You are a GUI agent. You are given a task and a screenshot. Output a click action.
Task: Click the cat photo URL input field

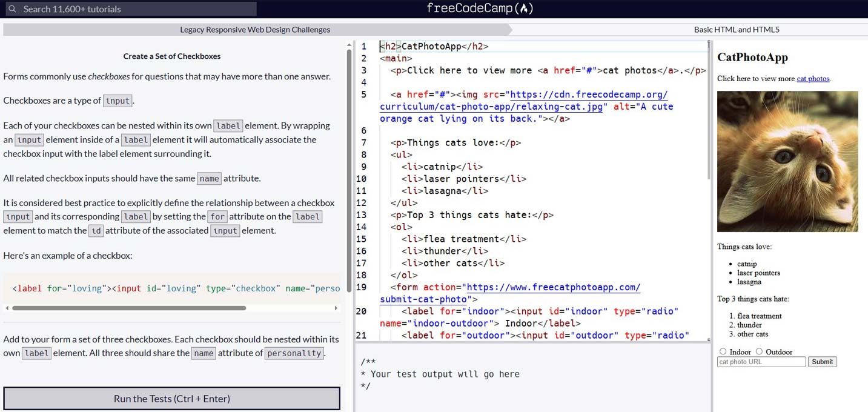click(x=761, y=362)
